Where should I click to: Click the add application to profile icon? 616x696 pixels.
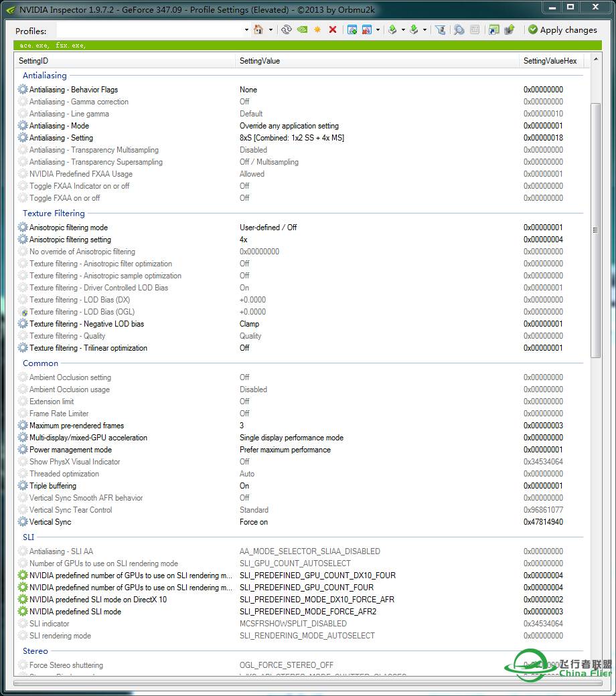click(x=352, y=29)
